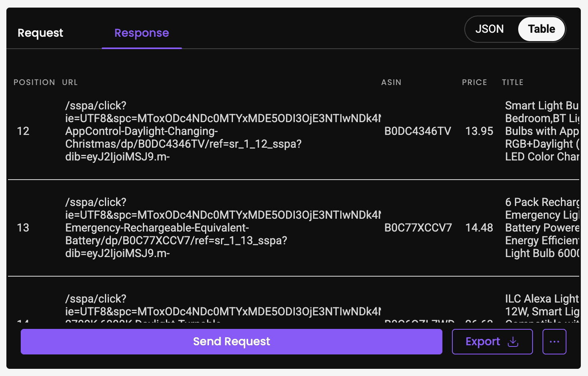588x376 pixels.
Task: Click the download icon in the Export button
Action: pos(513,342)
